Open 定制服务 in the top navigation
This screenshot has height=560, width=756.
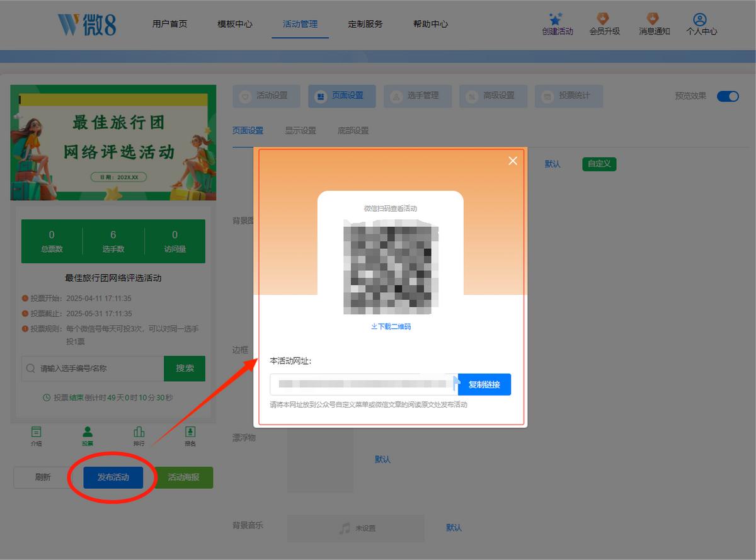pos(365,24)
